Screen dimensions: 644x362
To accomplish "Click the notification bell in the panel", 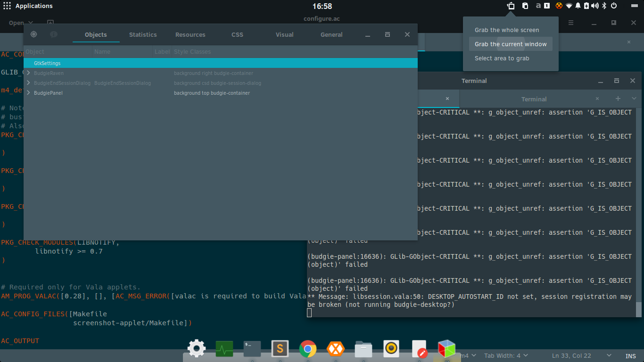I will pyautogui.click(x=578, y=6).
